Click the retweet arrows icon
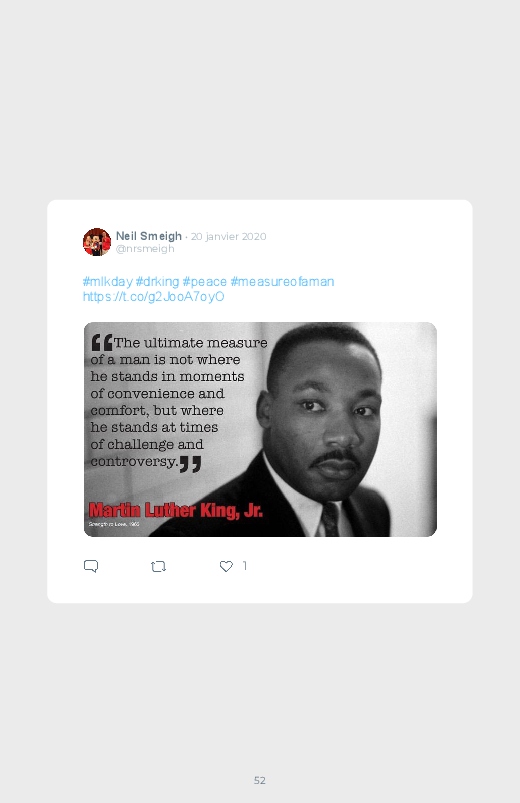This screenshot has height=803, width=520. (158, 566)
